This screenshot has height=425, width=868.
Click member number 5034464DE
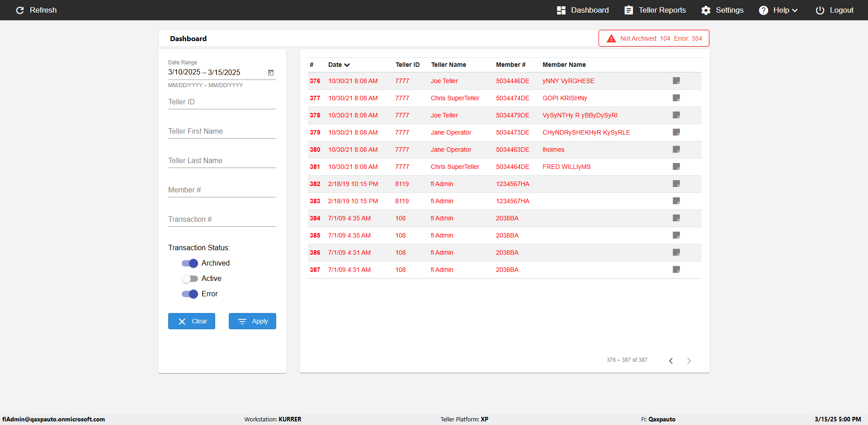(513, 167)
